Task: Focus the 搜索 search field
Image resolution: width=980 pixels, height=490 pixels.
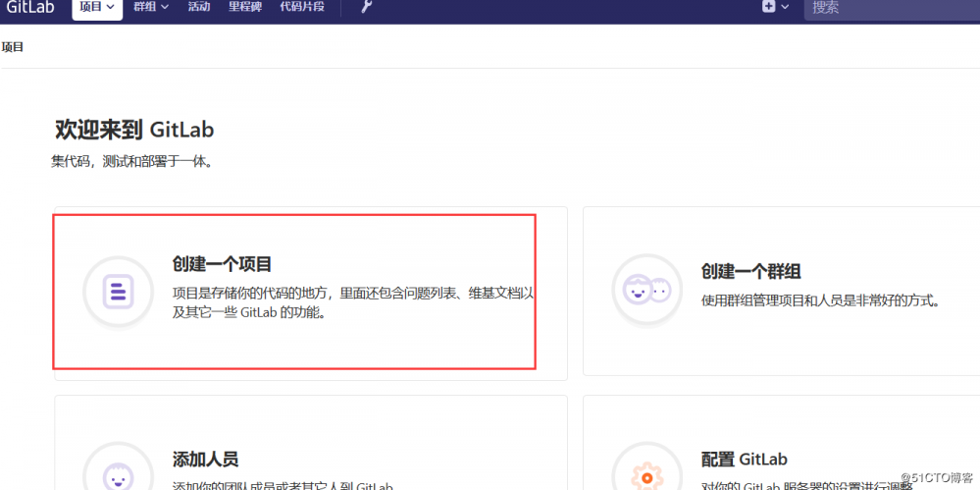Action: pos(892,9)
